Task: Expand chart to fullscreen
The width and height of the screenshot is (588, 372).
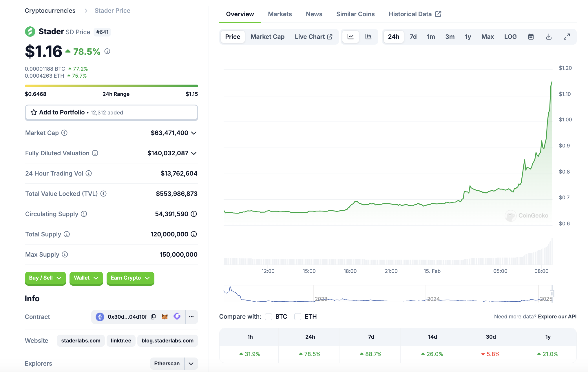Action: pos(567,37)
